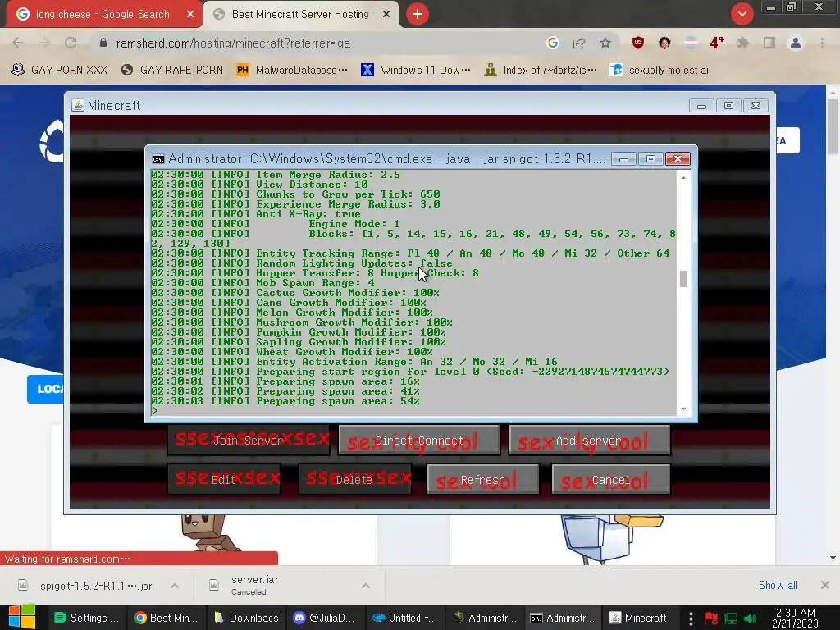The height and width of the screenshot is (630, 840).
Task: Click the Add server button
Action: 589,441
